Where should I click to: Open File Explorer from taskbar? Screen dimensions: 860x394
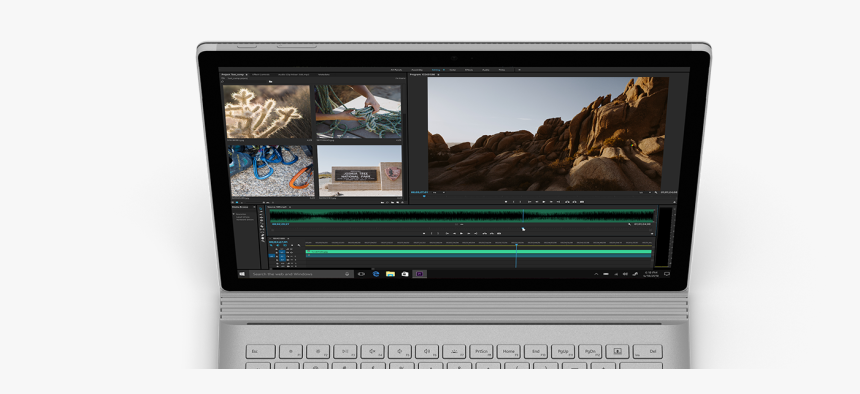391,274
